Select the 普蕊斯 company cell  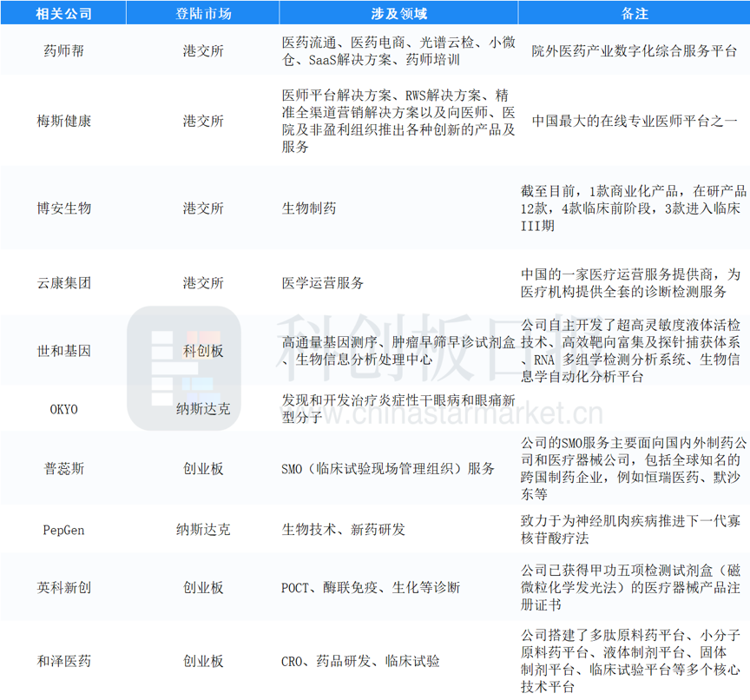point(65,468)
